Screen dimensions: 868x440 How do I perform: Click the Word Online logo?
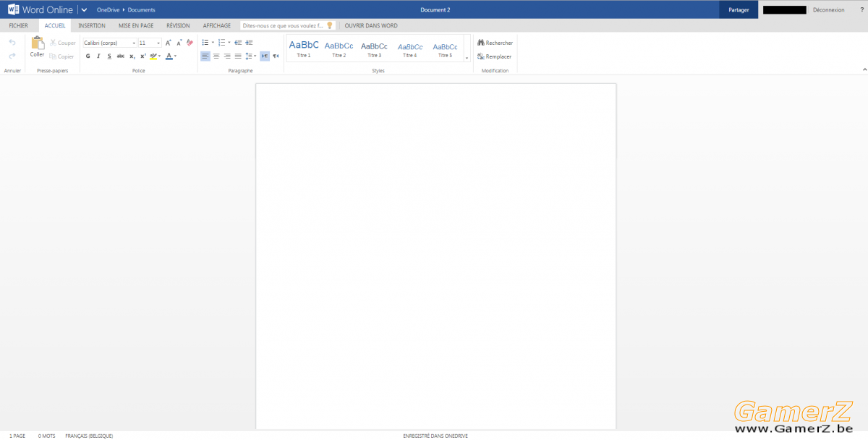coord(41,9)
